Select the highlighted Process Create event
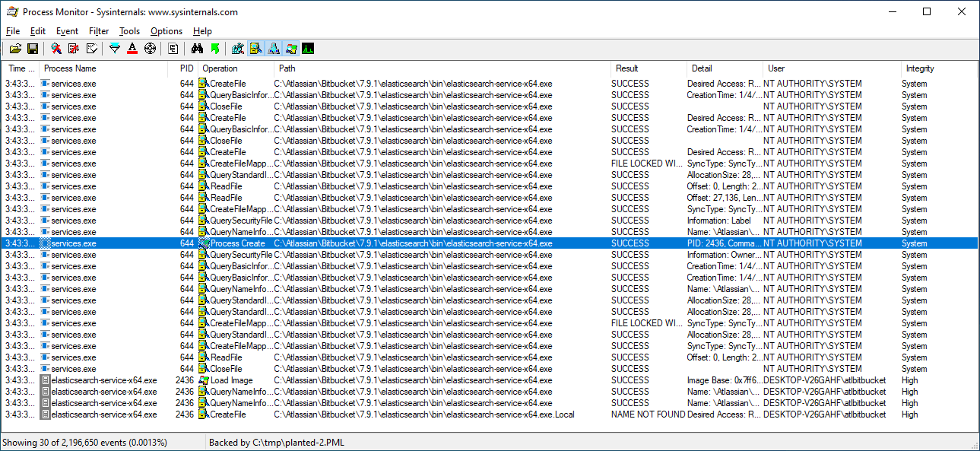 coord(490,243)
